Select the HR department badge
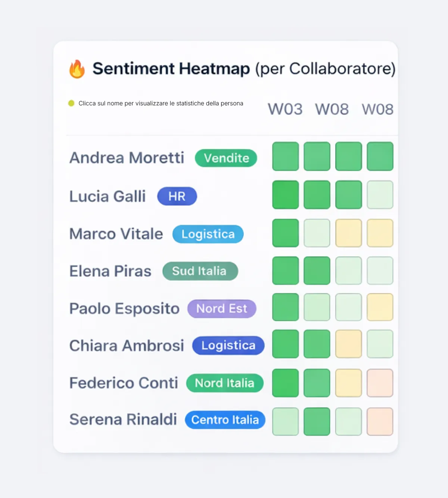The width and height of the screenshot is (448, 498). point(177,196)
